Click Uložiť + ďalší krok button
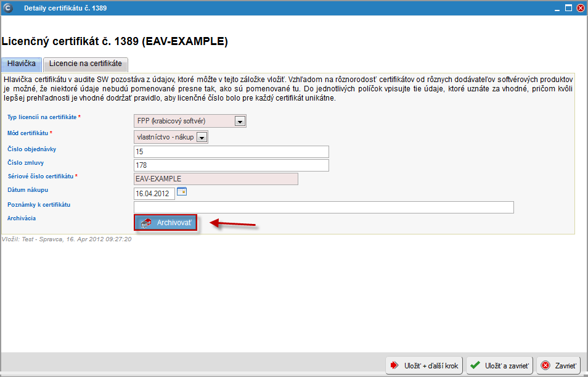Image resolution: width=588 pixels, height=377 pixels. pos(424,365)
